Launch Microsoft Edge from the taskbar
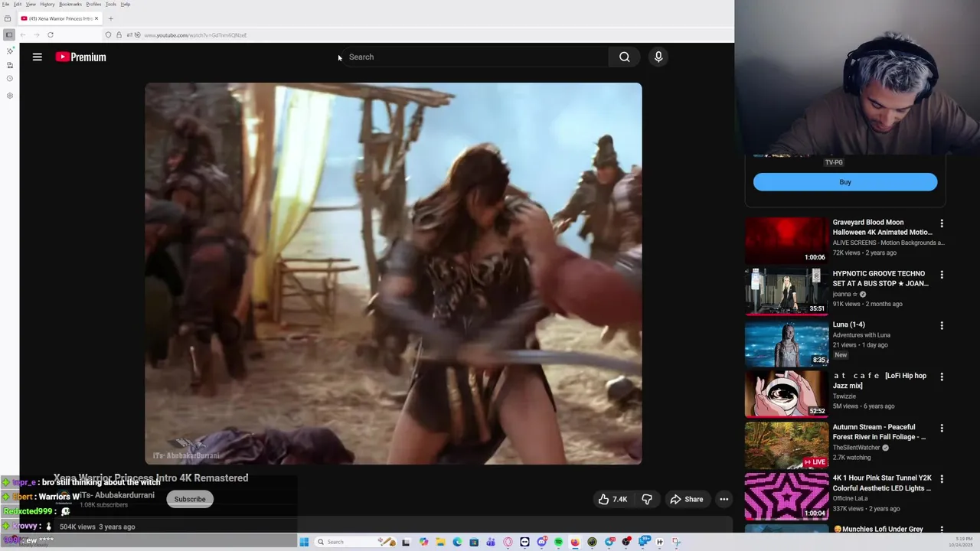 pyautogui.click(x=457, y=542)
